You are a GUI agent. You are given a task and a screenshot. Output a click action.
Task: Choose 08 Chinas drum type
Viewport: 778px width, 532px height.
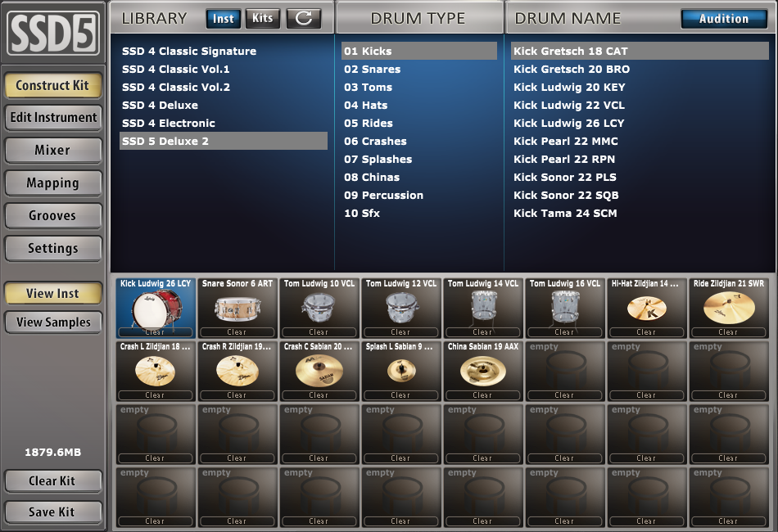tap(419, 177)
